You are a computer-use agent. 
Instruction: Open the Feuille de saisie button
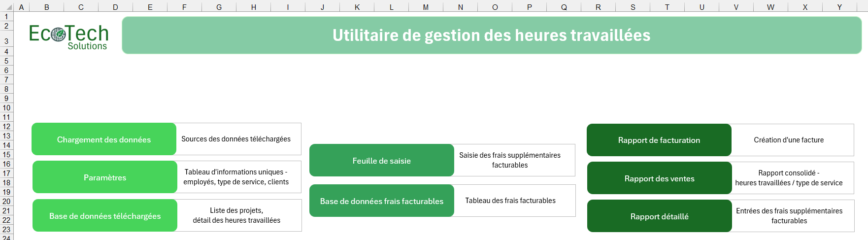381,161
